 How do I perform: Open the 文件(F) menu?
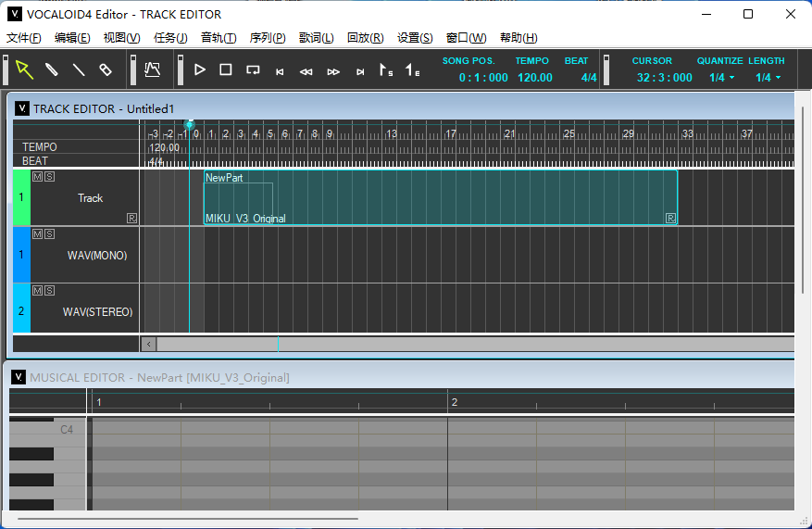23,38
